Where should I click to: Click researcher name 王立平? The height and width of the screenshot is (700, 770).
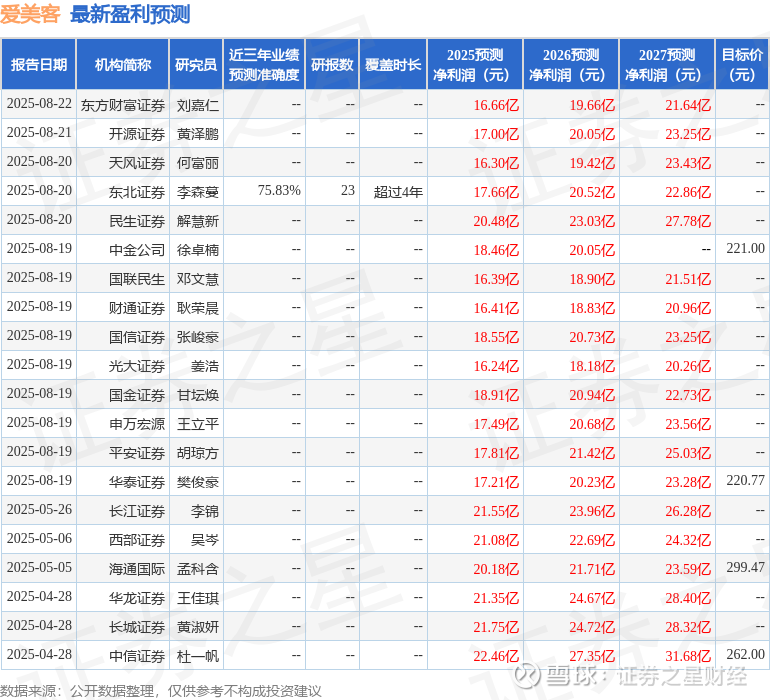198,424
